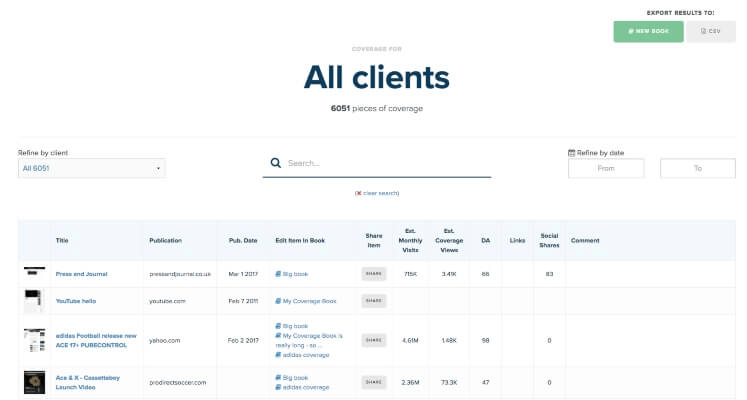Image resolution: width=747 pixels, height=400 pixels.
Task: Click the YouTube hello thumbnail
Action: [34, 300]
